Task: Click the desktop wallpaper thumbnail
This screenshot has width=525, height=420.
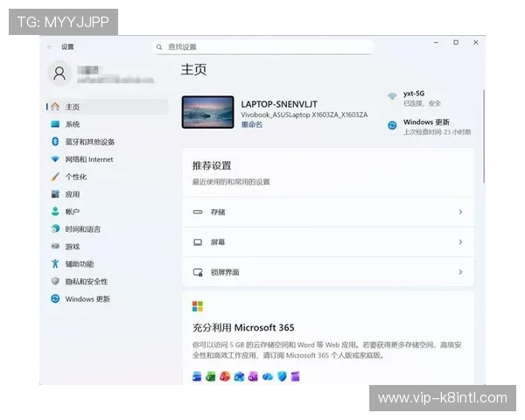Action: click(x=208, y=112)
